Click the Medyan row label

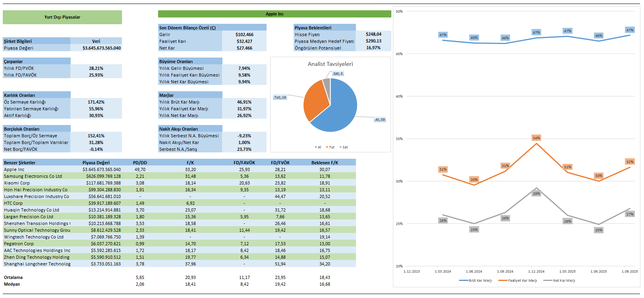12,284
